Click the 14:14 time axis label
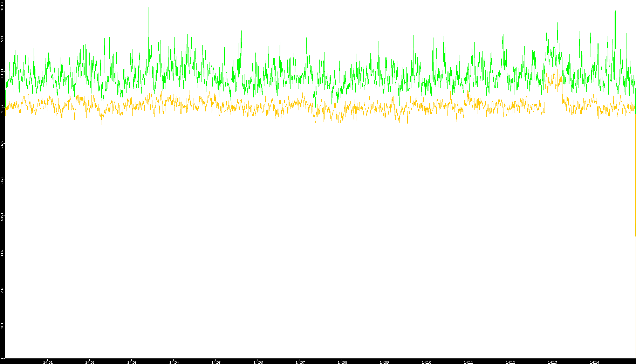Image resolution: width=636 pixels, height=364 pixels. [594, 362]
